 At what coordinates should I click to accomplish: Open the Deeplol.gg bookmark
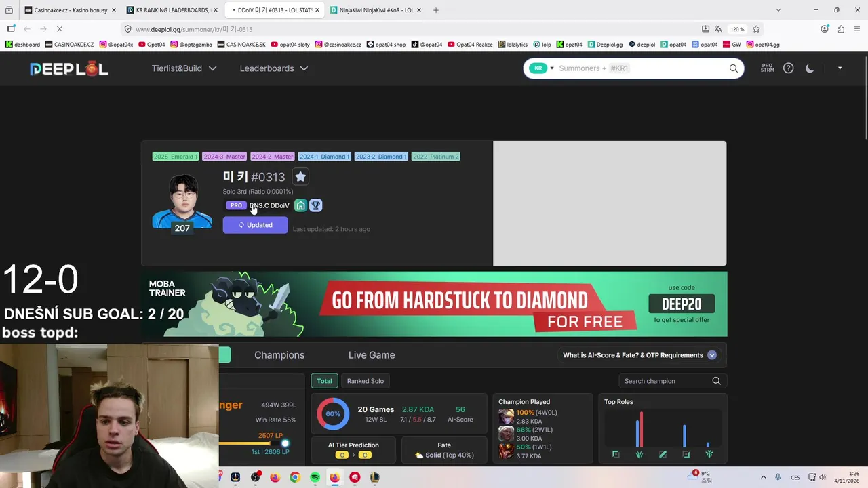pos(605,45)
